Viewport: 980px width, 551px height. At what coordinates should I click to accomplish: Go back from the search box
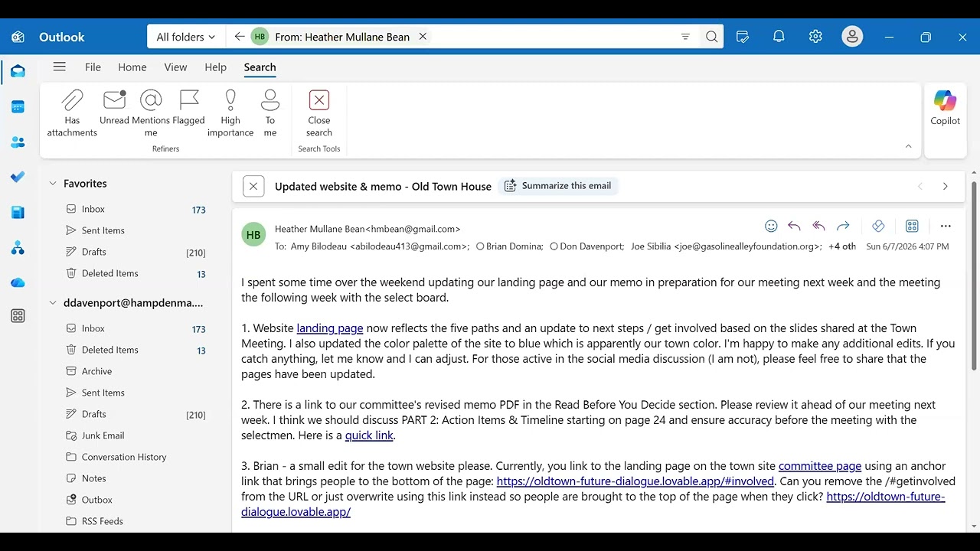tap(240, 37)
